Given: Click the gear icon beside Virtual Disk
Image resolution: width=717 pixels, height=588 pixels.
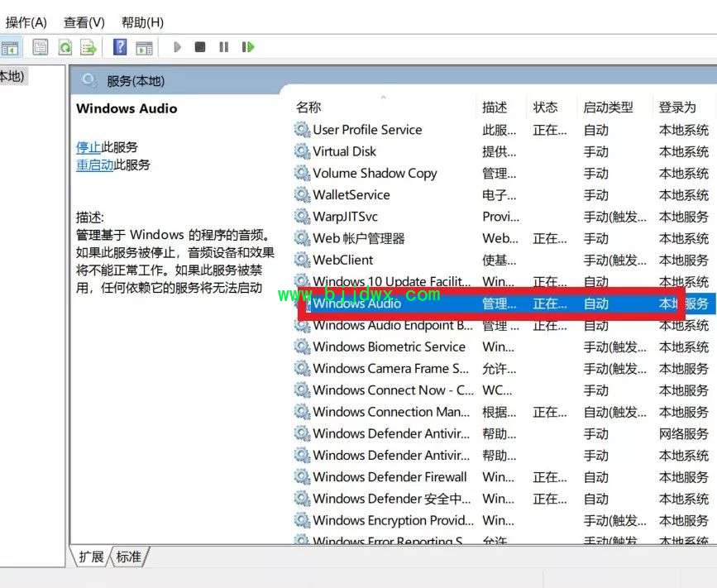Looking at the screenshot, I should click(x=302, y=151).
